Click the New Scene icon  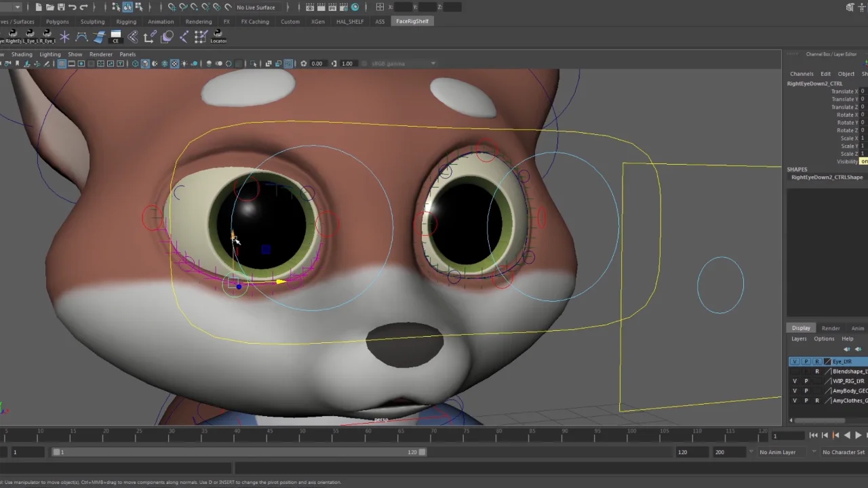click(x=39, y=7)
